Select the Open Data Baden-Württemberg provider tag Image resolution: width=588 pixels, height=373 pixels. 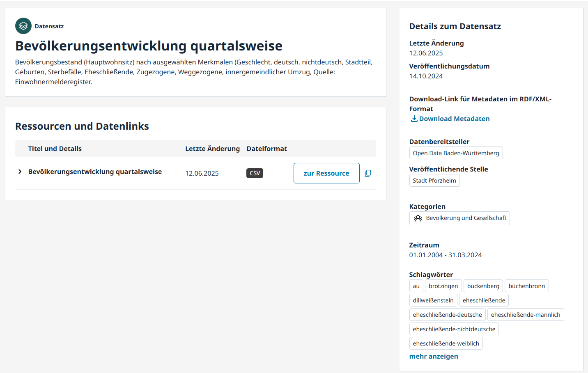point(456,153)
